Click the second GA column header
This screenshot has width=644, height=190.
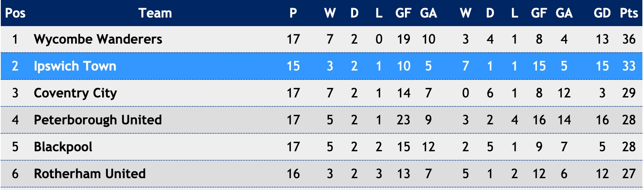pos(564,13)
